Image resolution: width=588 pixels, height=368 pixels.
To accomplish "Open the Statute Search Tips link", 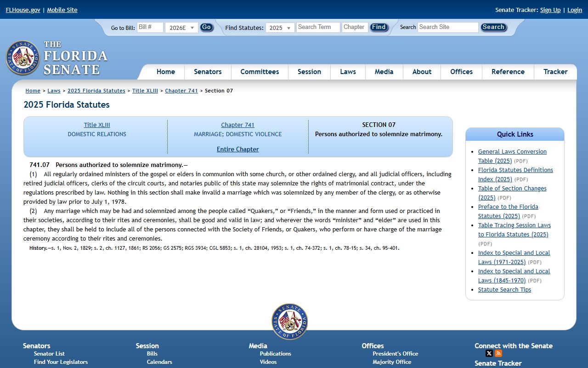I will coord(504,289).
